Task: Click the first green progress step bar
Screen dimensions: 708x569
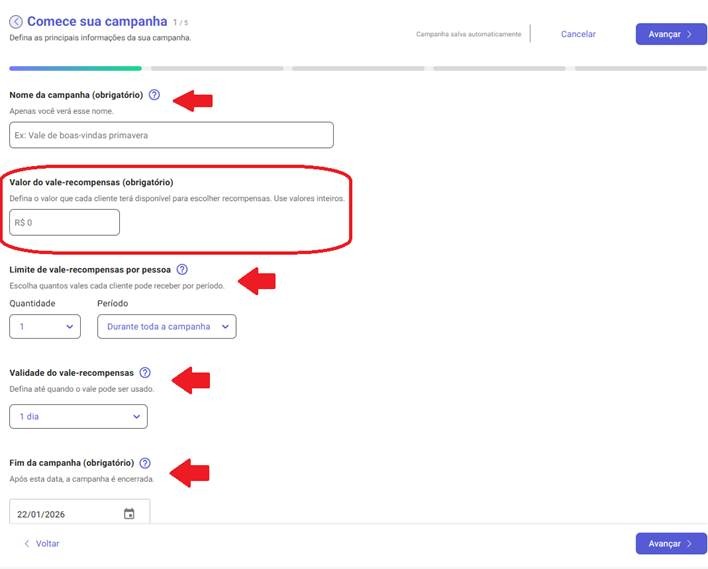Action: (x=75, y=69)
